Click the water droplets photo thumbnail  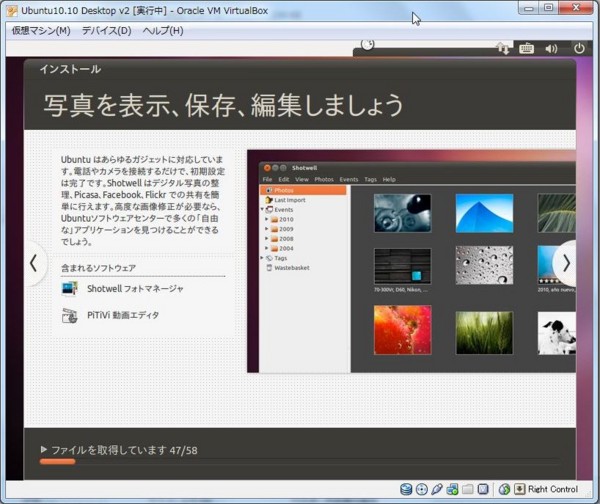(484, 265)
